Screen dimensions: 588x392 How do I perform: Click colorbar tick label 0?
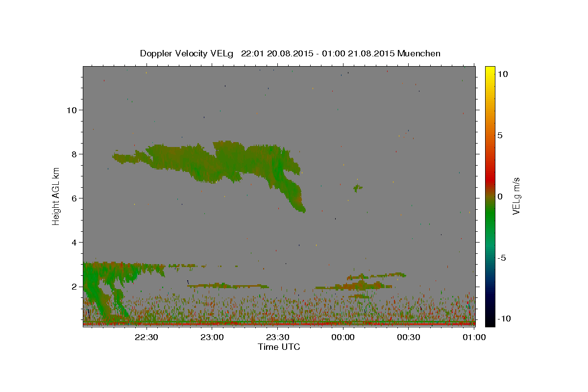point(500,196)
